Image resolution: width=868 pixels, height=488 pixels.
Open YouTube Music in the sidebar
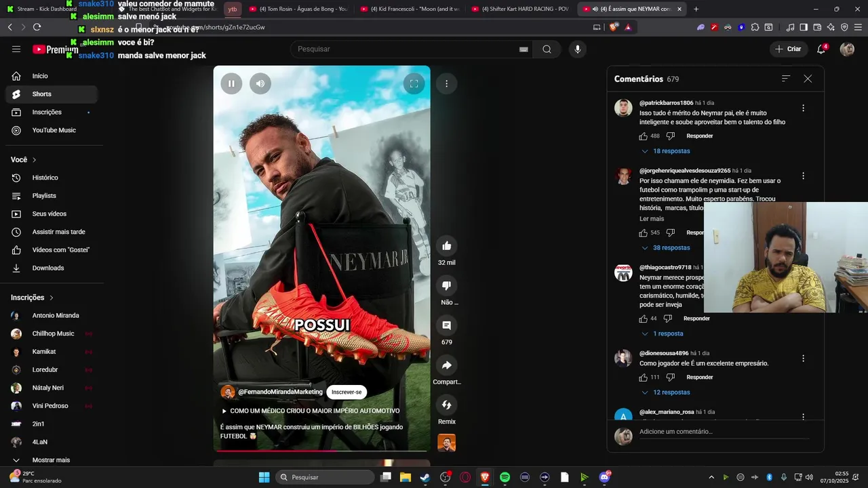point(51,130)
